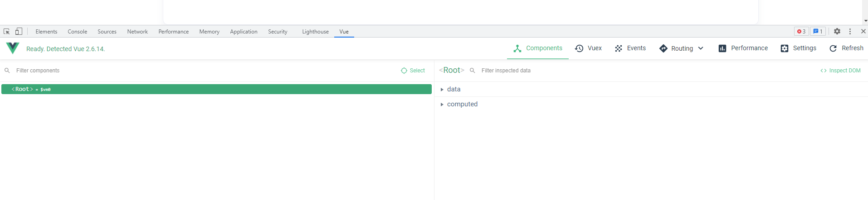Click the Components tree icon
The height and width of the screenshot is (200, 868).
pos(517,48)
